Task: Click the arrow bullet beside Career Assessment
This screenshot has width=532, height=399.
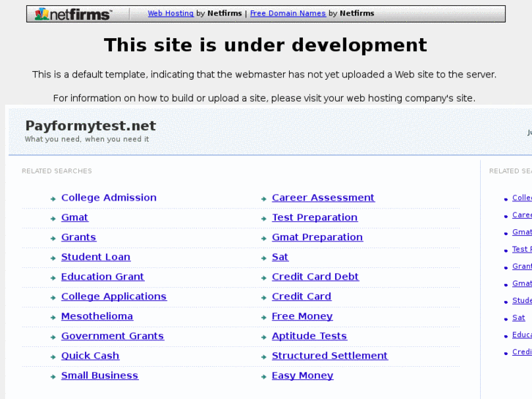Action: [263, 199]
